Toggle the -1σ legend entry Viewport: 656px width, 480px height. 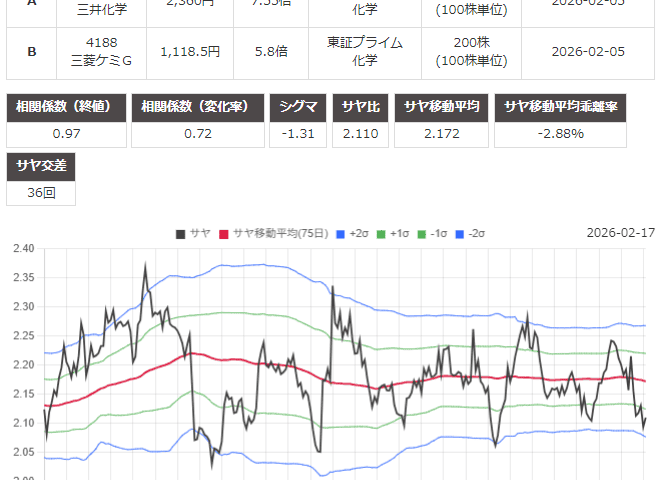417,233
